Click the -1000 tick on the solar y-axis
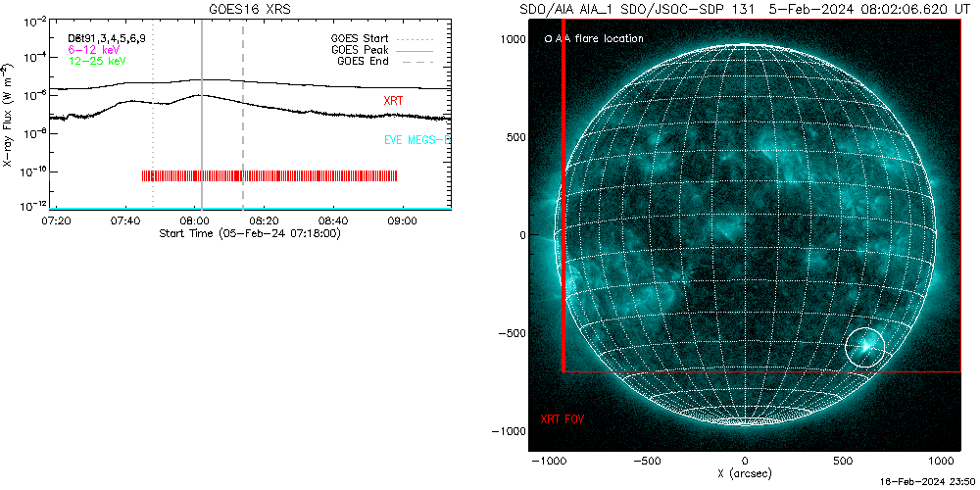The height and width of the screenshot is (490, 980). click(509, 431)
